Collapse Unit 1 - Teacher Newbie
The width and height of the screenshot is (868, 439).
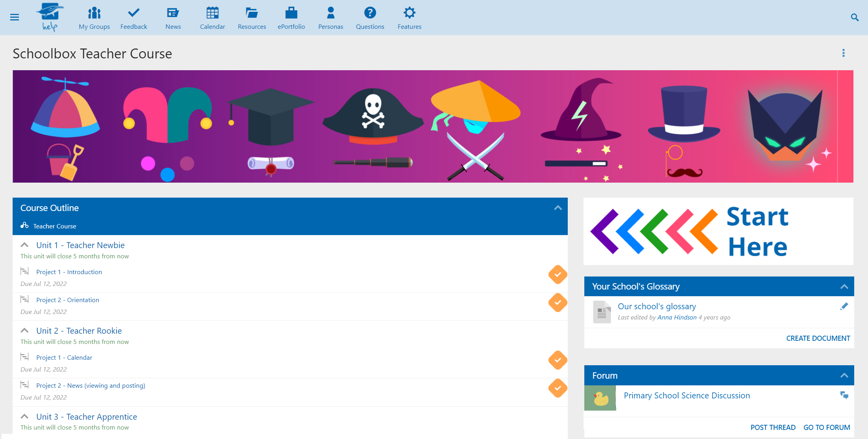24,245
